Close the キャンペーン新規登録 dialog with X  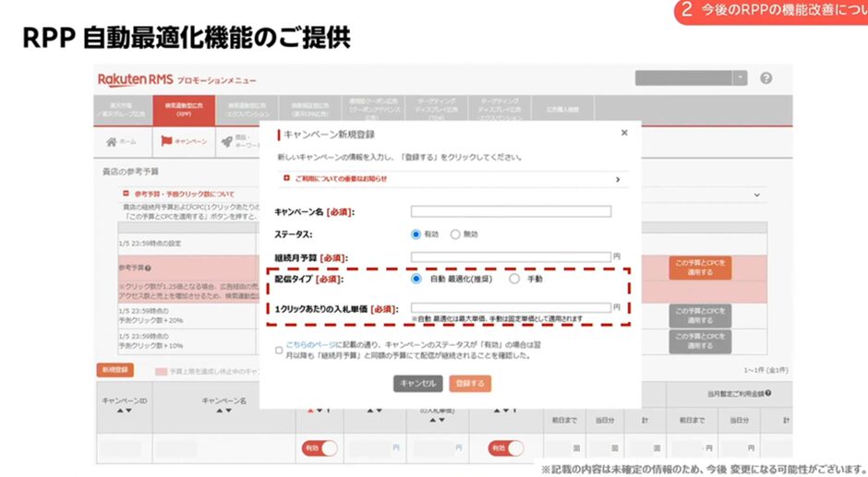(x=624, y=133)
